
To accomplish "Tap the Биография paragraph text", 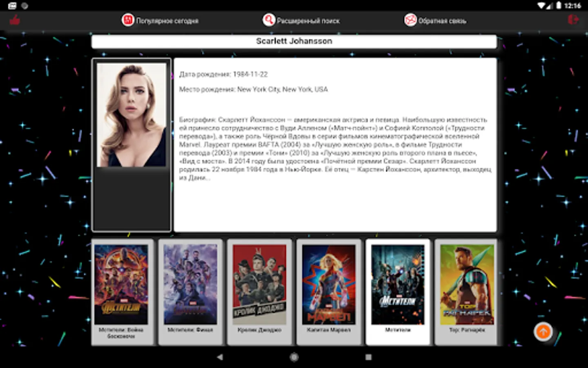I will (335, 149).
